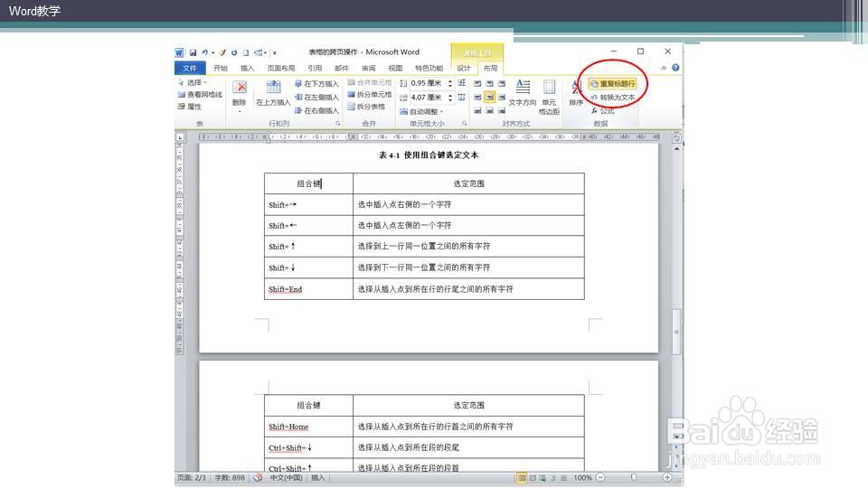868x488 pixels.
Task: Select align bottom center icon
Action: point(489,110)
